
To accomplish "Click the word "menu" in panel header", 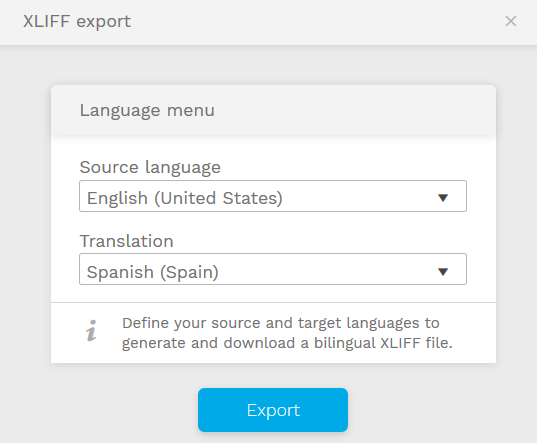I will tap(190, 111).
